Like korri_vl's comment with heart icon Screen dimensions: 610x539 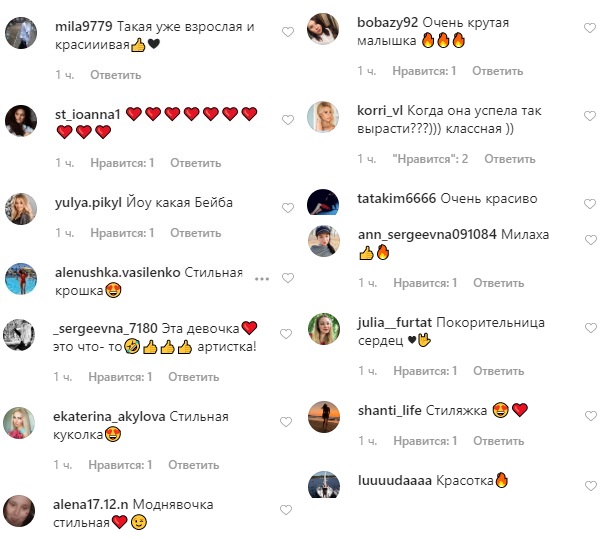590,116
